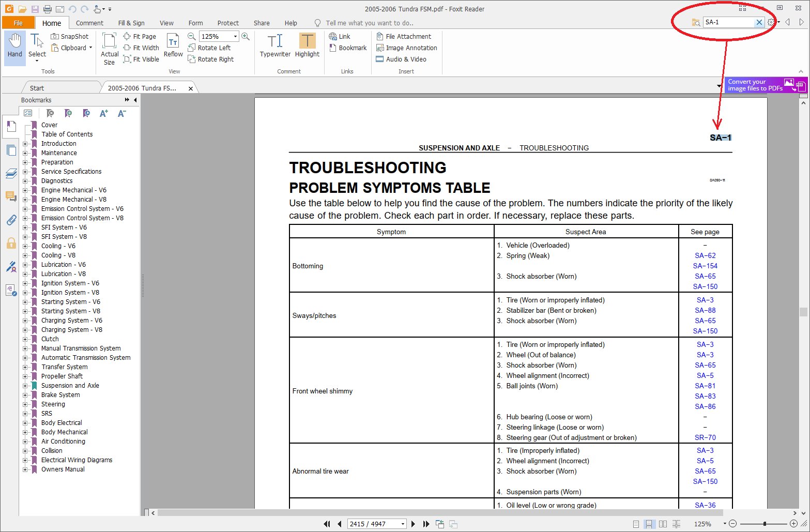810x532 pixels.
Task: Click the zoom in magnifier in ribbon
Action: (x=246, y=37)
